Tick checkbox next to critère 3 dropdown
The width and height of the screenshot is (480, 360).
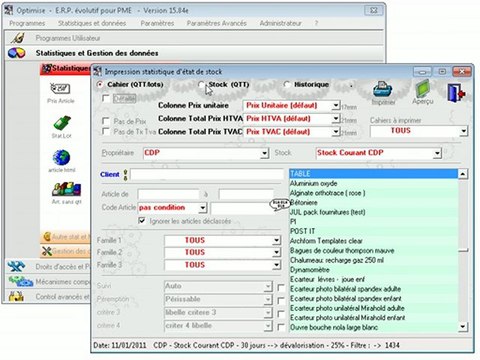point(281,314)
